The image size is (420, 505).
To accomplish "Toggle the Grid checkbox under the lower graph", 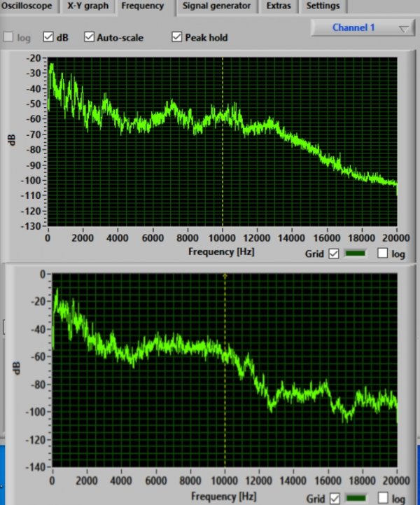I will 333,499.
